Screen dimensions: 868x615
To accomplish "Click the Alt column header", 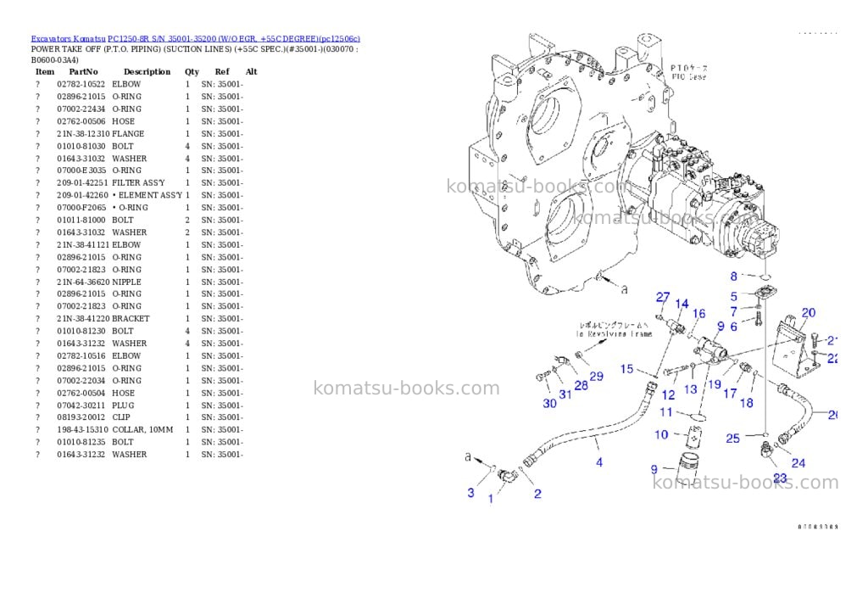I will 251,71.
